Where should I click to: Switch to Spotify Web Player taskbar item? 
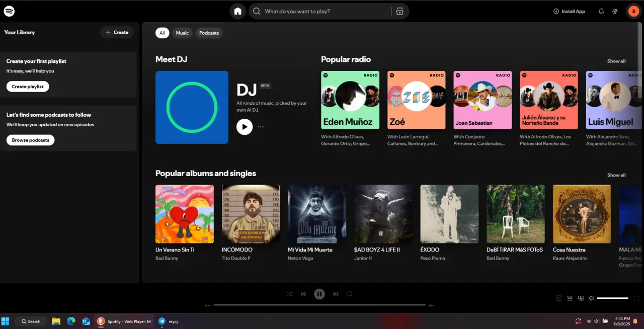coord(124,321)
